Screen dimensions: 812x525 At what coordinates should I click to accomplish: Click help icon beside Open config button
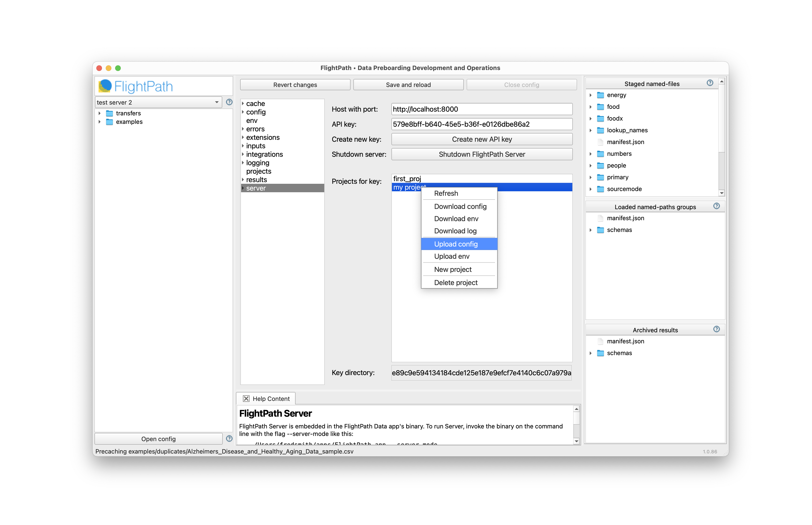click(x=229, y=439)
